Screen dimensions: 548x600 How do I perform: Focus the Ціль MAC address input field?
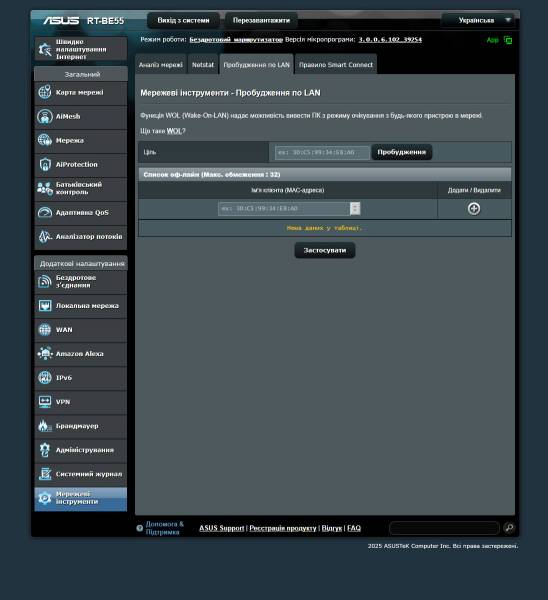(322, 152)
